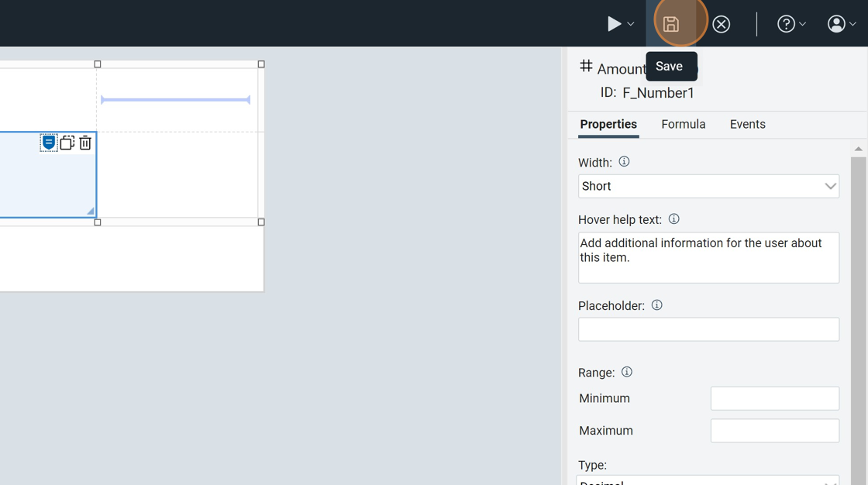Click the Placeholder info icon
This screenshot has width=868, height=485.
[656, 305]
